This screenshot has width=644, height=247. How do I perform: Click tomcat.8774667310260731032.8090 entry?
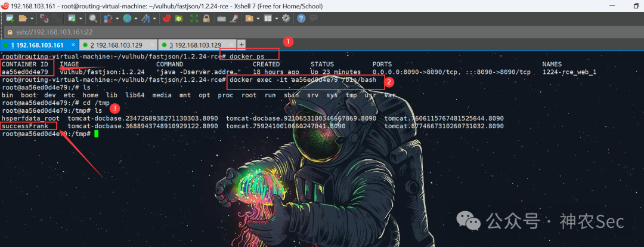click(x=444, y=126)
